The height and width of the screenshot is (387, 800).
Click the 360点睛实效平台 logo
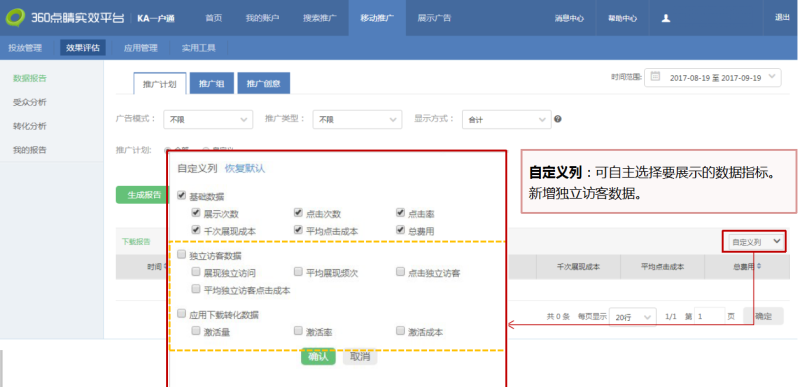click(x=65, y=18)
